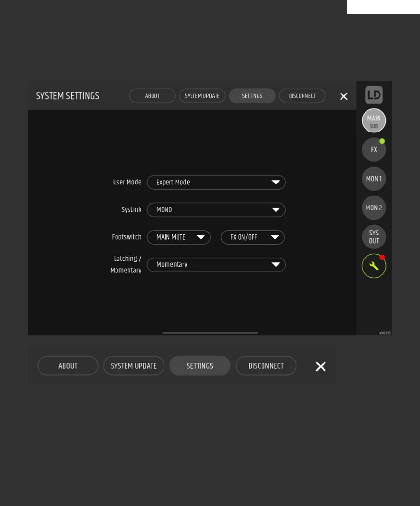Viewport: 420px width, 506px height.
Task: Click the green wrench settings icon
Action: pos(374,266)
